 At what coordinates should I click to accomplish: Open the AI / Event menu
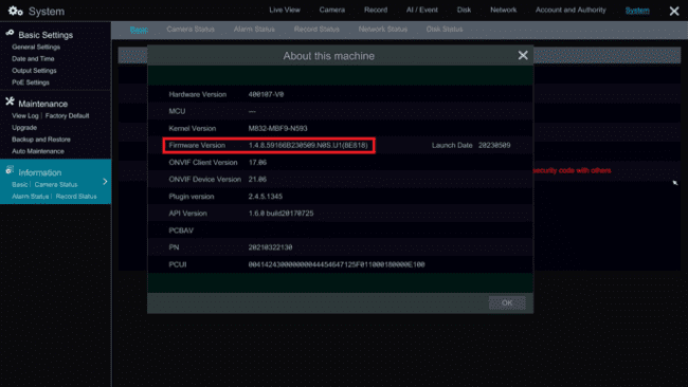[422, 10]
